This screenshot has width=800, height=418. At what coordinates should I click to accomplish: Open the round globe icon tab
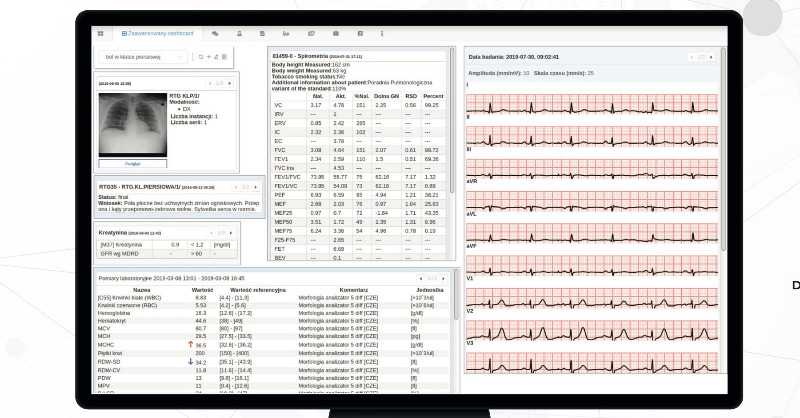point(336,34)
